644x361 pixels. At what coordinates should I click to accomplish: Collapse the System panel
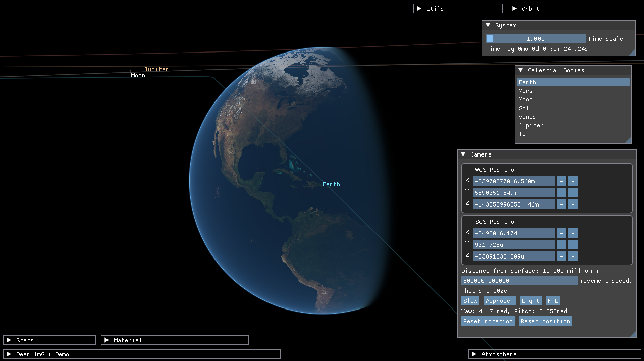click(x=488, y=25)
